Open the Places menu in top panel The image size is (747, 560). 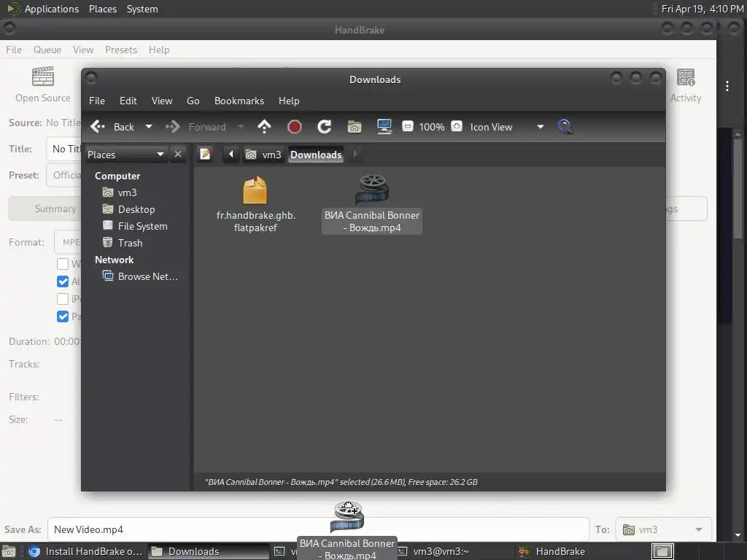[x=103, y=9]
